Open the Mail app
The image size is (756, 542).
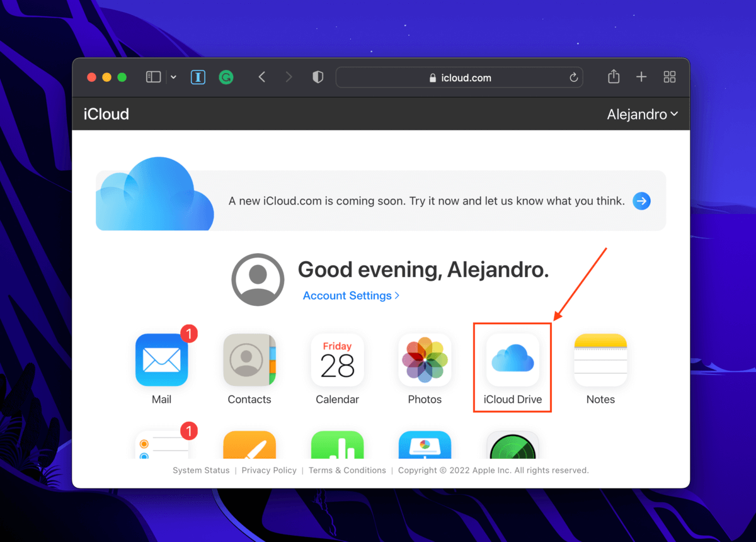point(161,360)
